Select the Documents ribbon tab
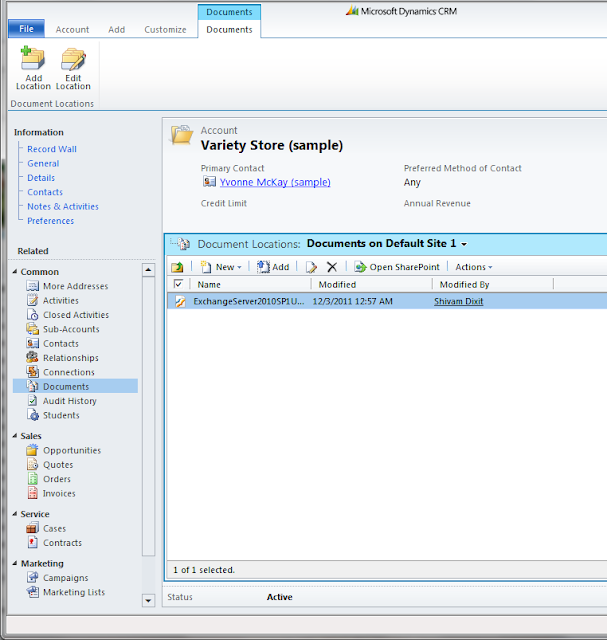 click(x=229, y=29)
